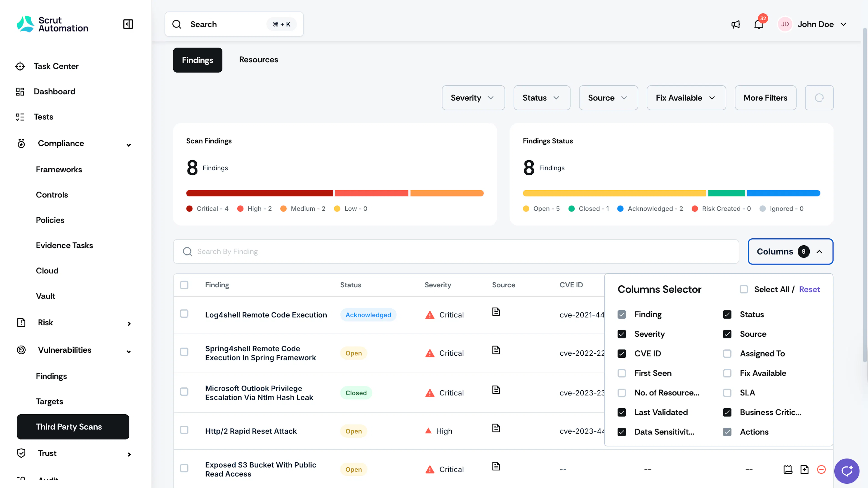Click the red ignore icon in last row
Viewport: 868px width, 488px height.
coord(821,469)
